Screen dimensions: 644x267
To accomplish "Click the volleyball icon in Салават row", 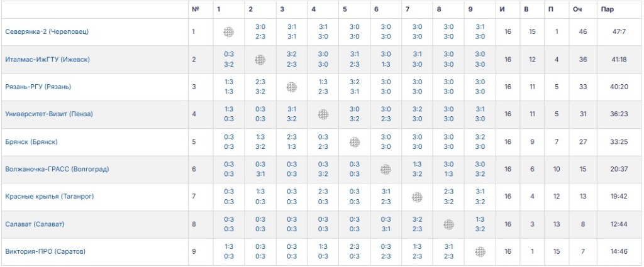I will tap(448, 224).
